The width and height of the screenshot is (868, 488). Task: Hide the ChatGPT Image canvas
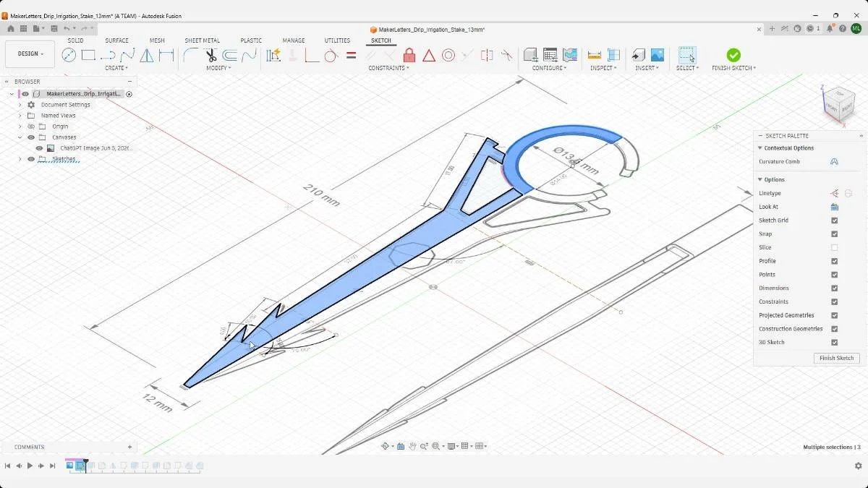(x=40, y=148)
